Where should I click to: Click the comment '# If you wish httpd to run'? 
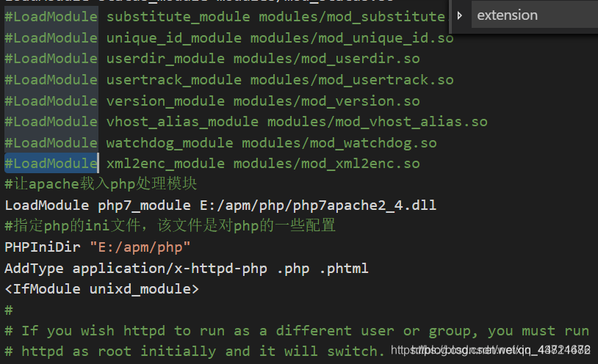(x=297, y=331)
